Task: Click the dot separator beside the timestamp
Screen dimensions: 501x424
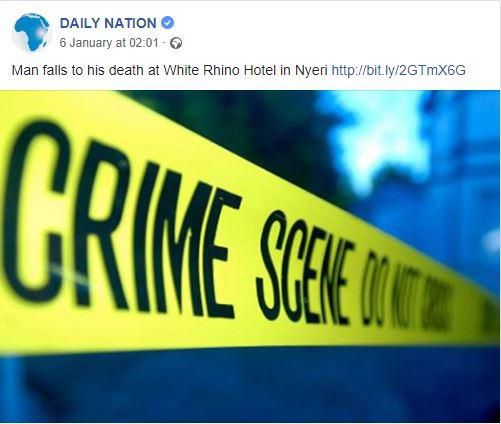Action: click(x=164, y=43)
